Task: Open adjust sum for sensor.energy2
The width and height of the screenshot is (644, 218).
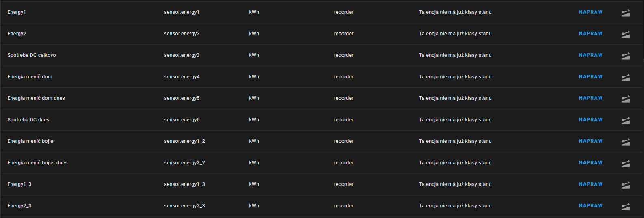Action: tap(626, 35)
